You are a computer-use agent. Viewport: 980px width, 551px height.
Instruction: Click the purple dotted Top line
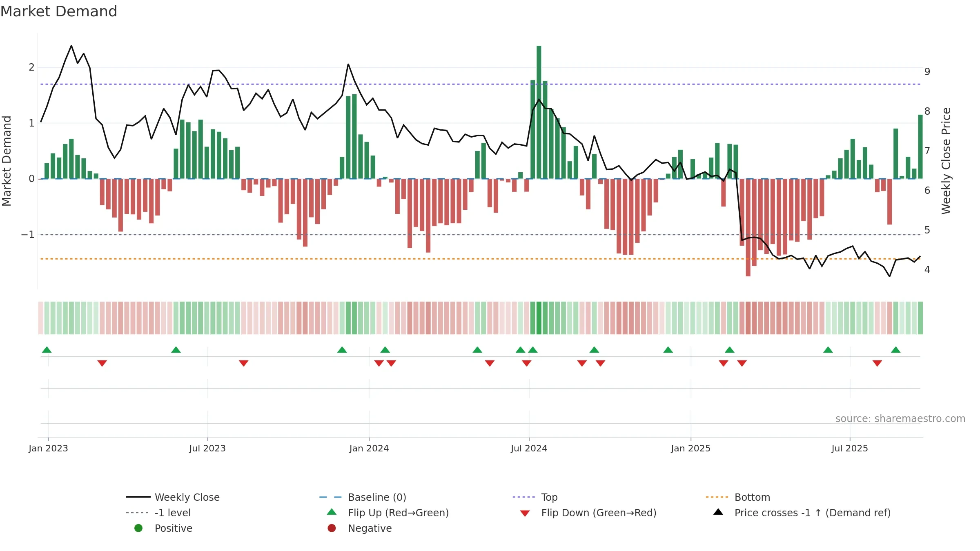480,84
